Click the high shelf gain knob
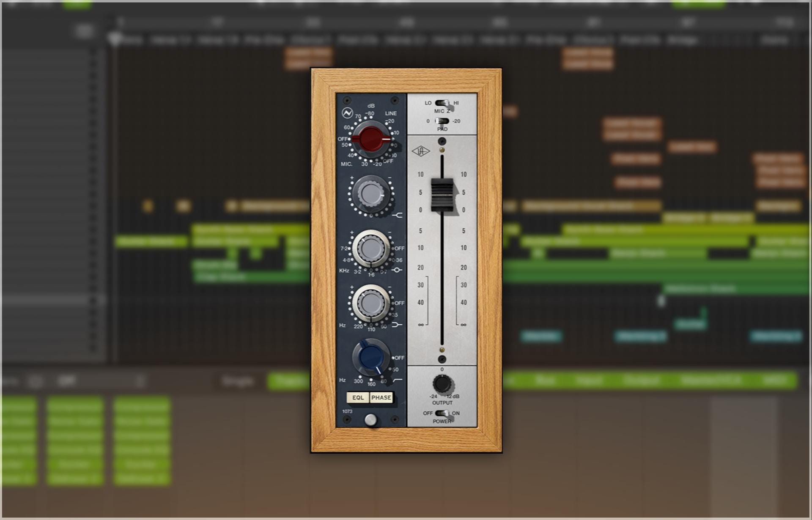 click(371, 194)
